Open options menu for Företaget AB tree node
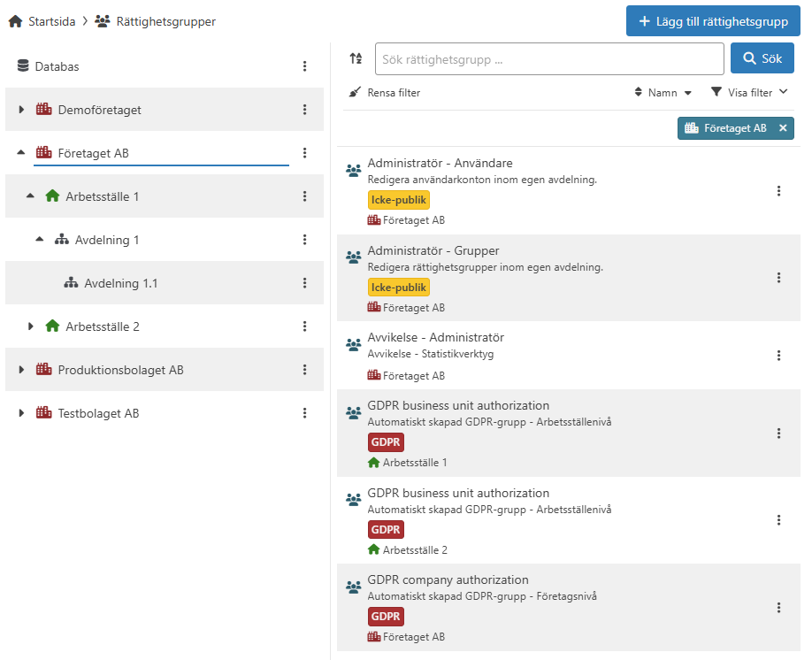812x660 pixels. click(304, 153)
